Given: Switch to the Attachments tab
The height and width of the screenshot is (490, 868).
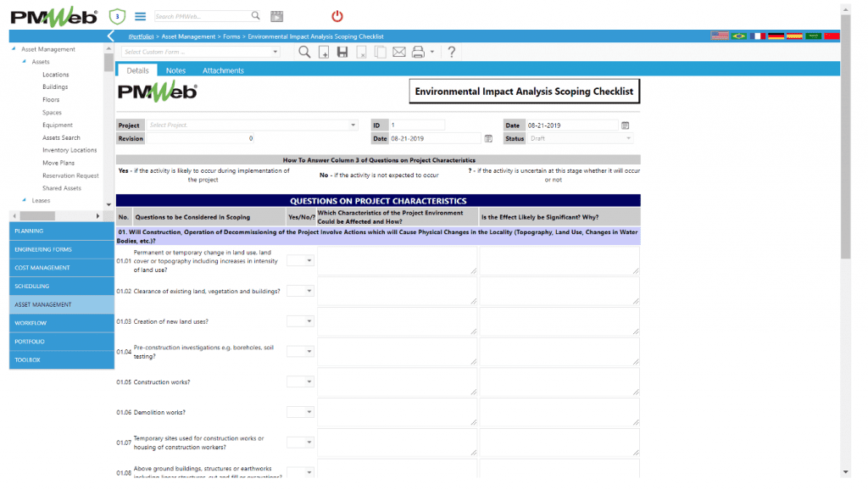Looking at the screenshot, I should [x=223, y=70].
